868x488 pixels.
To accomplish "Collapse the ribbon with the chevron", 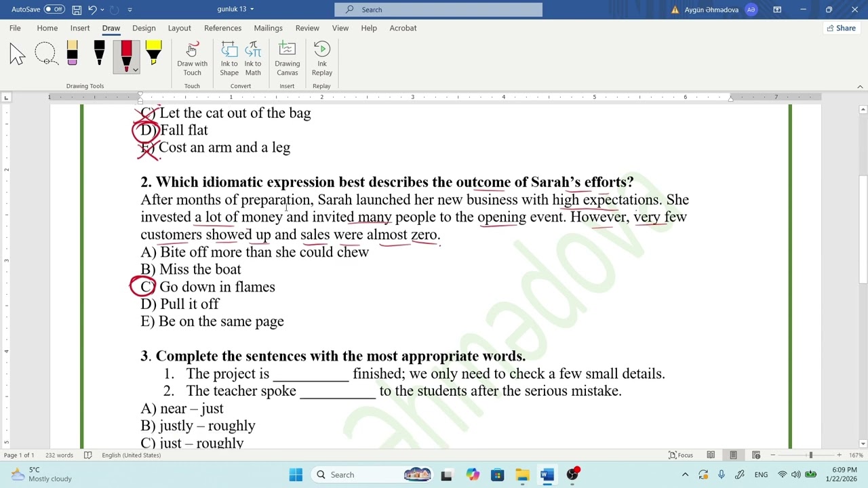I will point(860,87).
